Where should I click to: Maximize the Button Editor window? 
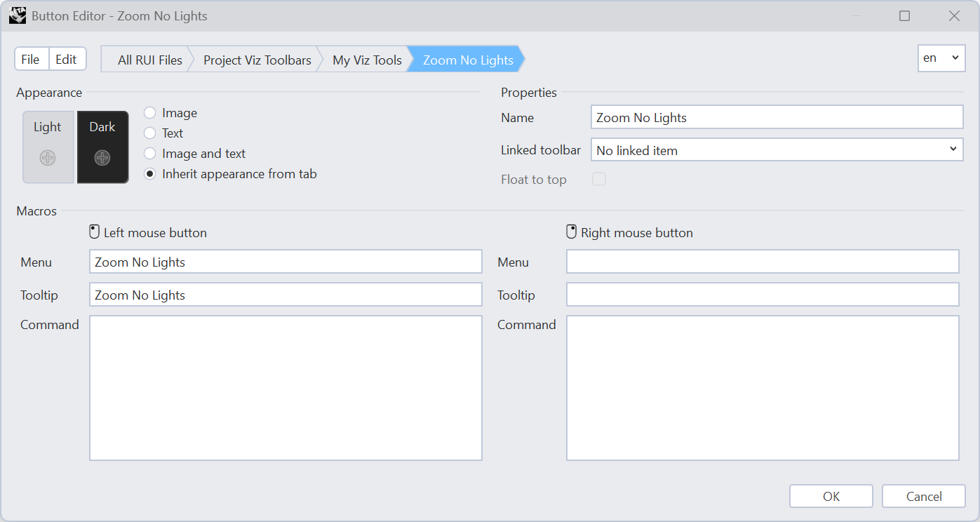[x=905, y=15]
